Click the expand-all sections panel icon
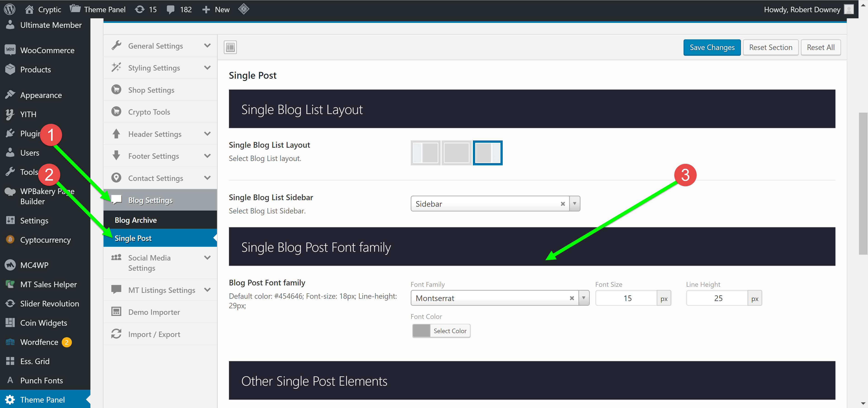 pos(230,47)
